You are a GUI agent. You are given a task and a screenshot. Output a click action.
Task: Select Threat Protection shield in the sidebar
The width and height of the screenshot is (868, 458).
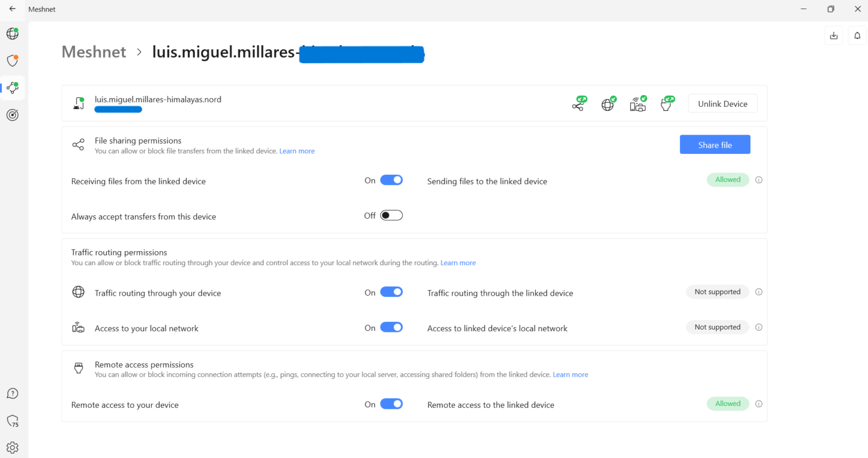pos(12,61)
